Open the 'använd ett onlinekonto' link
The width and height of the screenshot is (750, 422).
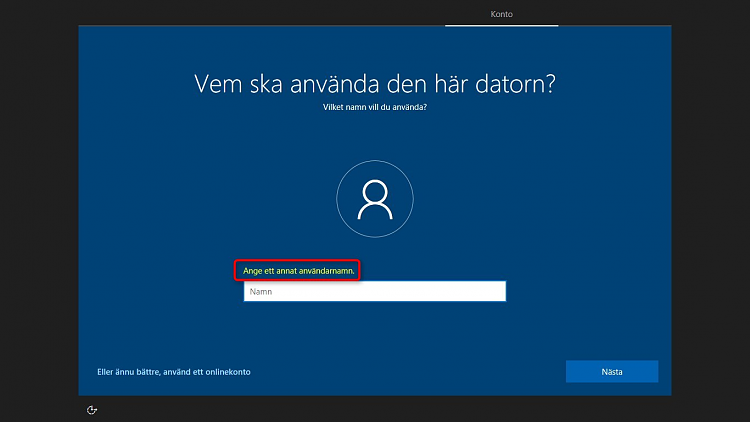point(174,372)
